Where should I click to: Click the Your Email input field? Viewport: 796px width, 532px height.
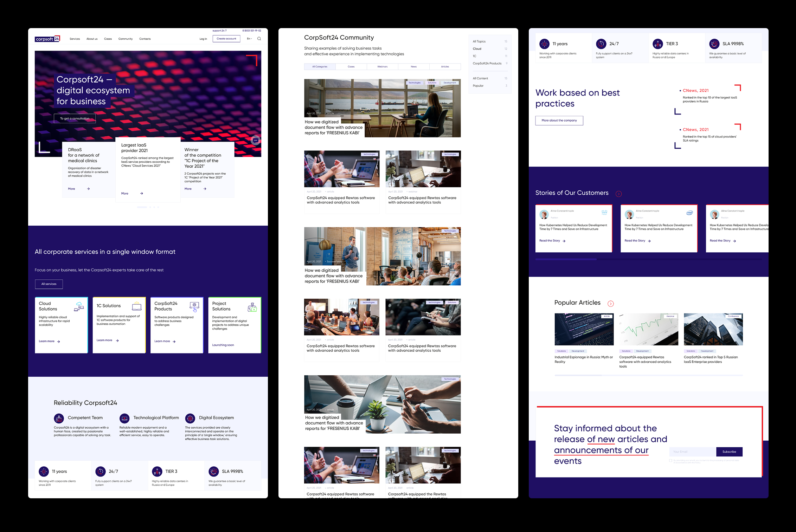(x=693, y=452)
